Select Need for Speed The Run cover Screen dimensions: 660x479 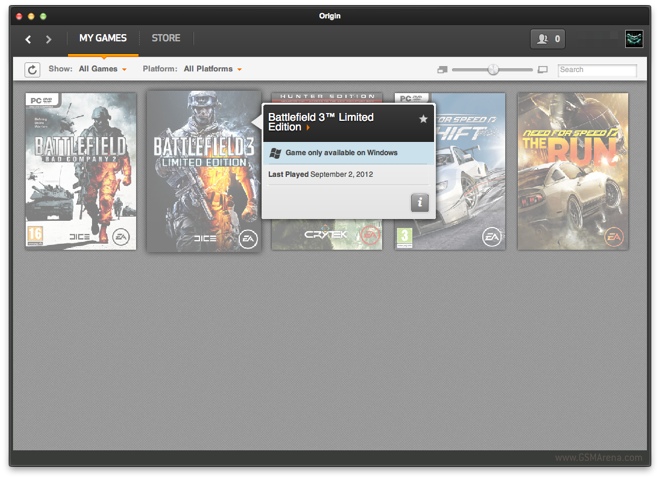click(x=573, y=171)
